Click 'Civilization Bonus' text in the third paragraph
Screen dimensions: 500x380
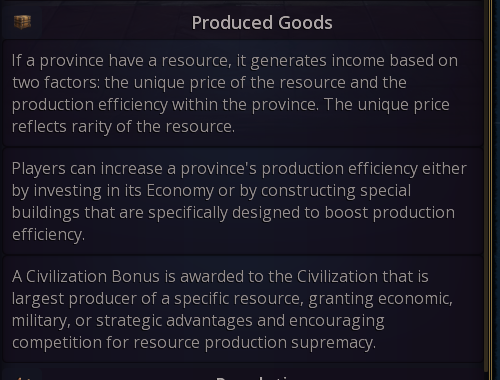coord(93,276)
